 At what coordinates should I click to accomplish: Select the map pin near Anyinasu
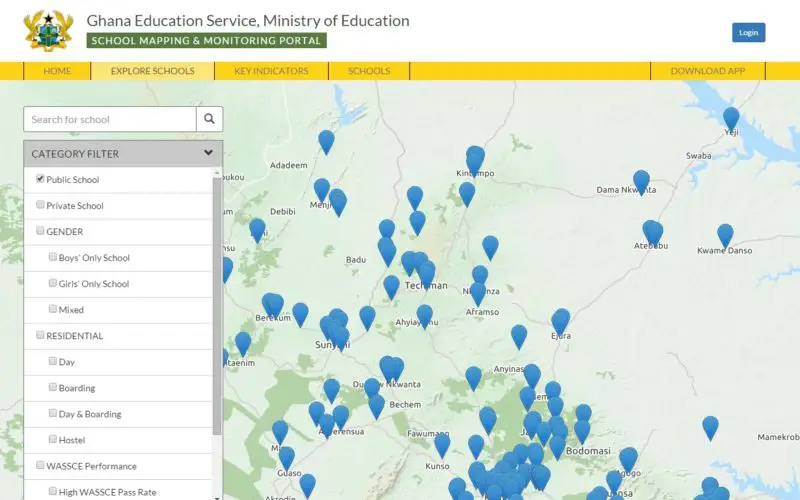click(532, 376)
